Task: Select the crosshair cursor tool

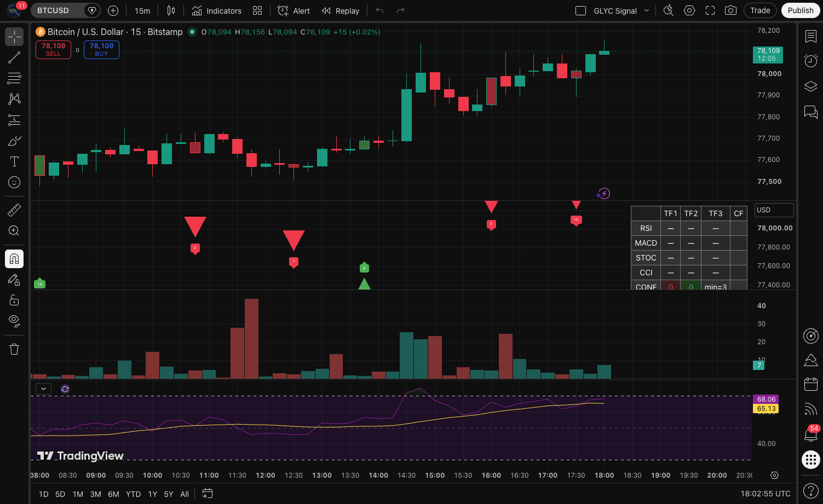Action: [x=14, y=37]
